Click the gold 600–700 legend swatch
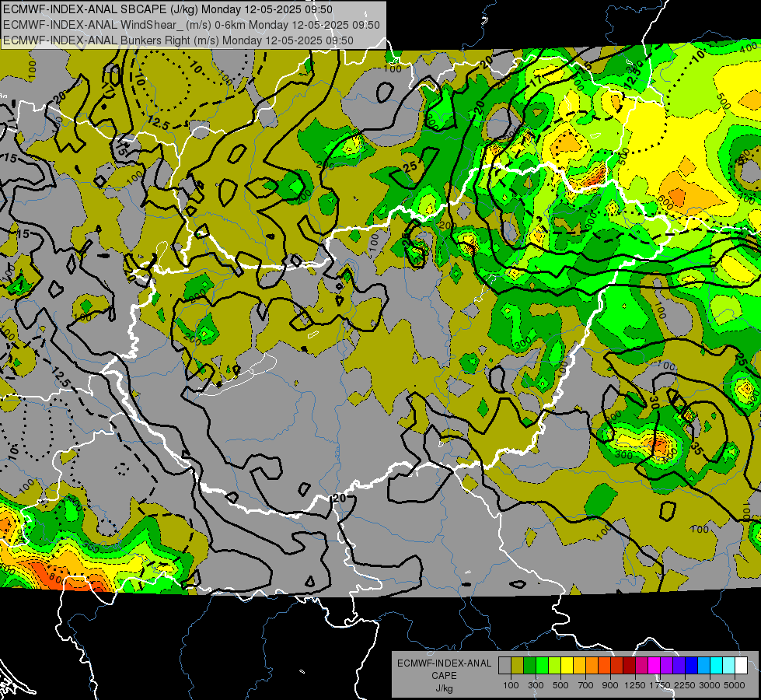The width and height of the screenshot is (761, 700). click(x=579, y=665)
